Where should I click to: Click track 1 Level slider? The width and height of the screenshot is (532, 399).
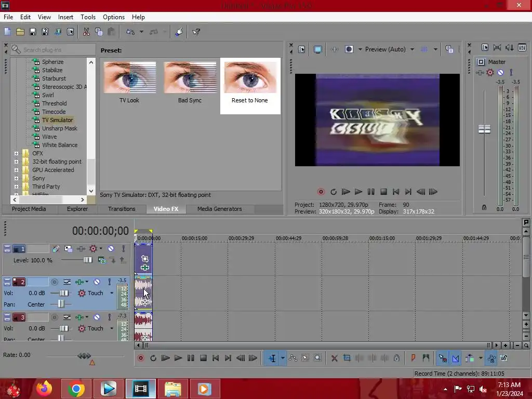pos(87,260)
